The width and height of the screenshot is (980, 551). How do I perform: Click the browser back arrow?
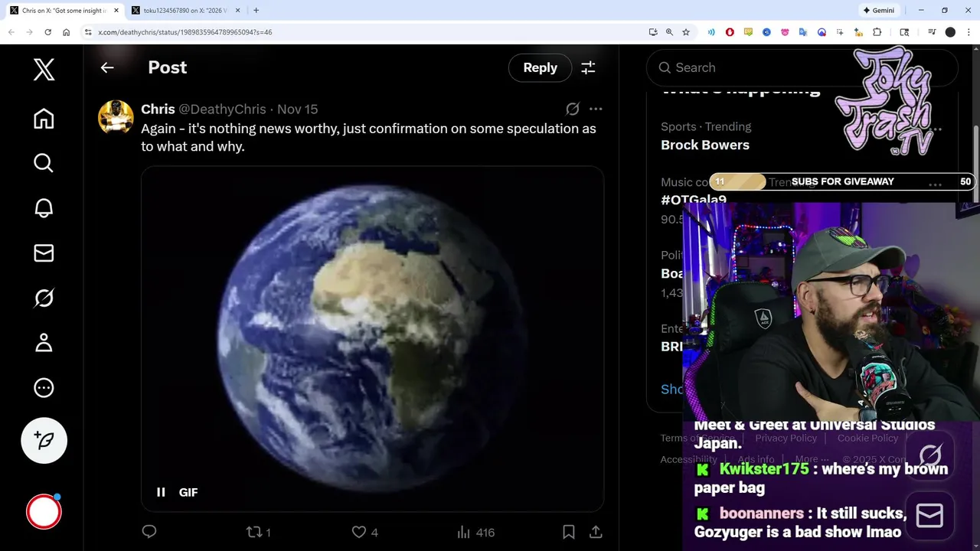pos(11,32)
